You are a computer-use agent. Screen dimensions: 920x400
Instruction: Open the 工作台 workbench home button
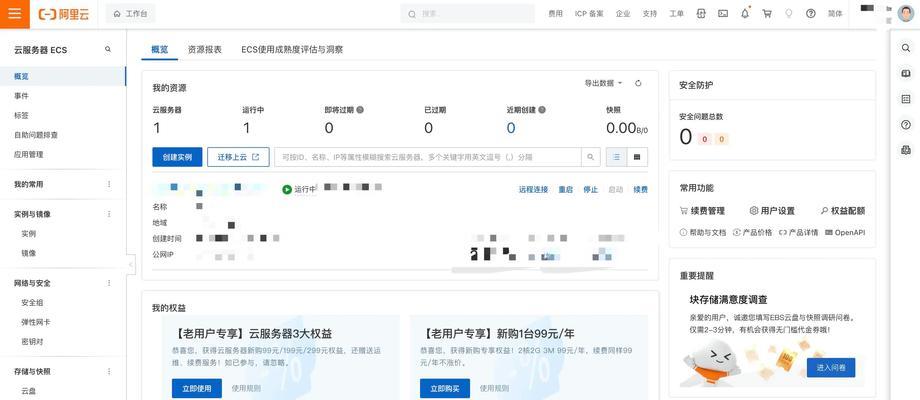point(130,13)
